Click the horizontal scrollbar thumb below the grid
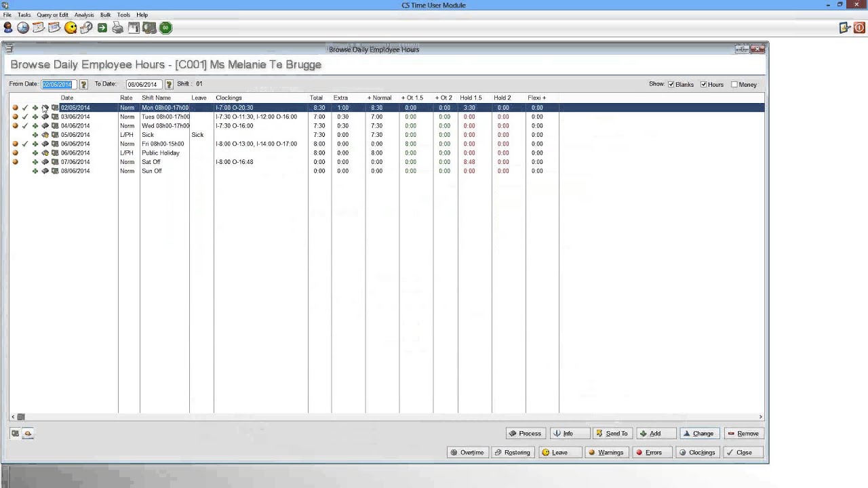Image resolution: width=868 pixels, height=488 pixels. (x=21, y=417)
